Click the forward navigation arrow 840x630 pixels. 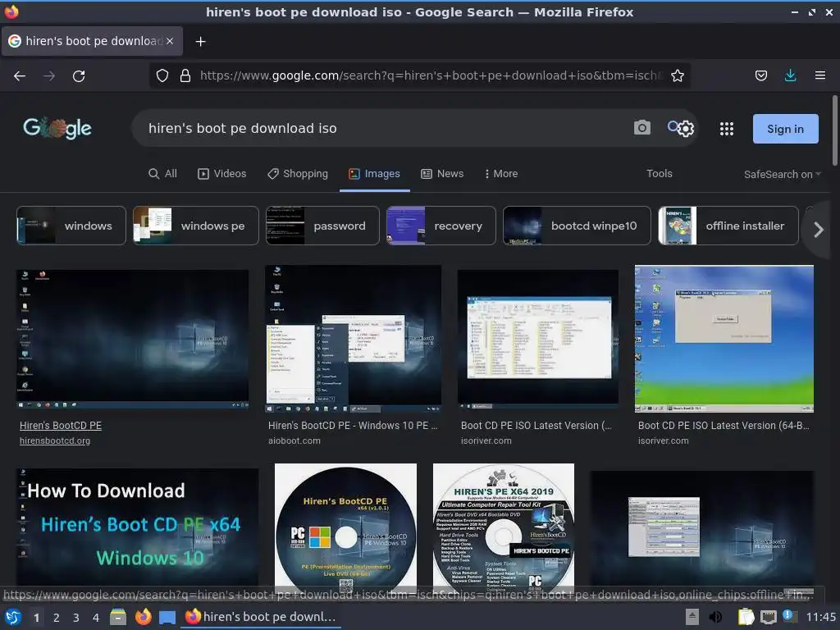point(49,76)
